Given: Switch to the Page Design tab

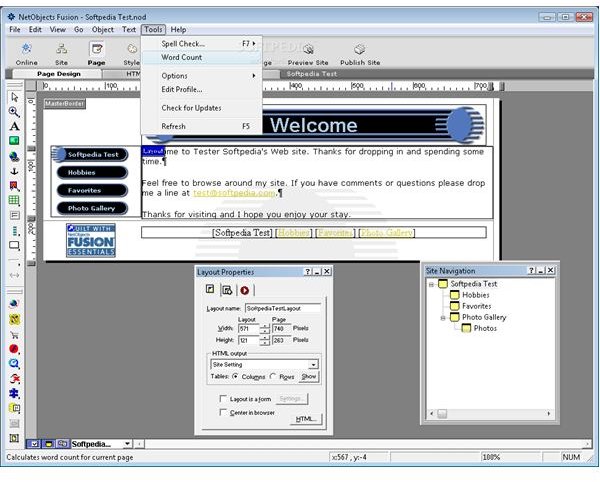Looking at the screenshot, I should click(x=58, y=74).
